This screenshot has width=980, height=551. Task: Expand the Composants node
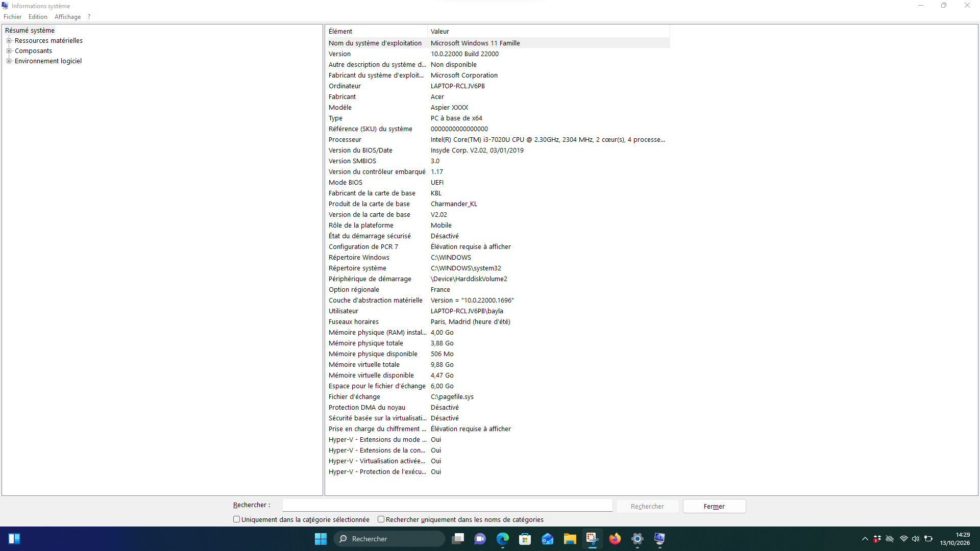[x=9, y=51]
